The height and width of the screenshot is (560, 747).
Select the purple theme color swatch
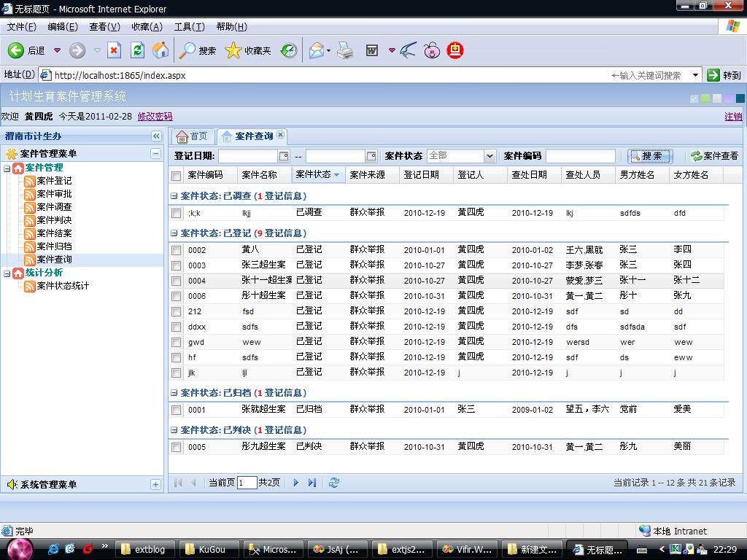tap(729, 98)
